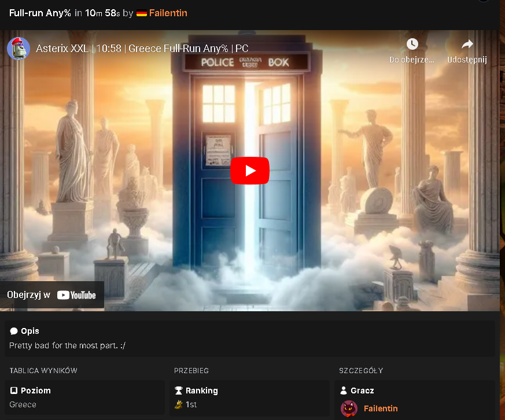Open Failentin player link under Gracz
Image resolution: width=505 pixels, height=420 pixels.
pyautogui.click(x=381, y=408)
